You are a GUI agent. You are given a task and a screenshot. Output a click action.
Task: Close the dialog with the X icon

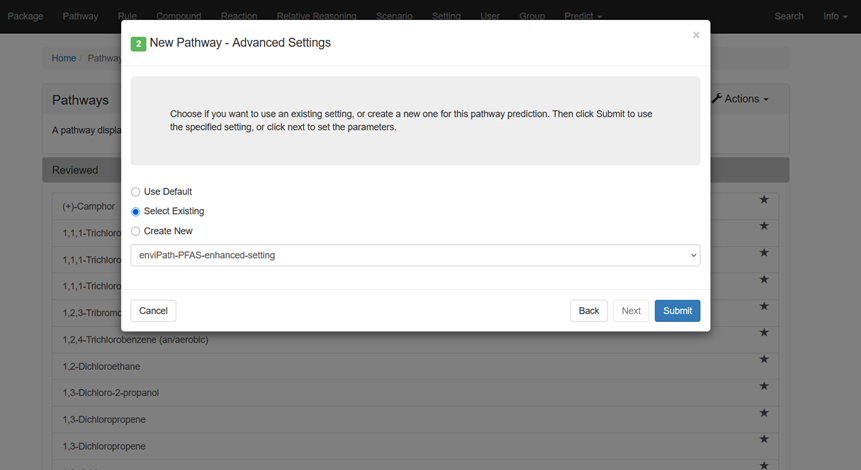click(696, 35)
